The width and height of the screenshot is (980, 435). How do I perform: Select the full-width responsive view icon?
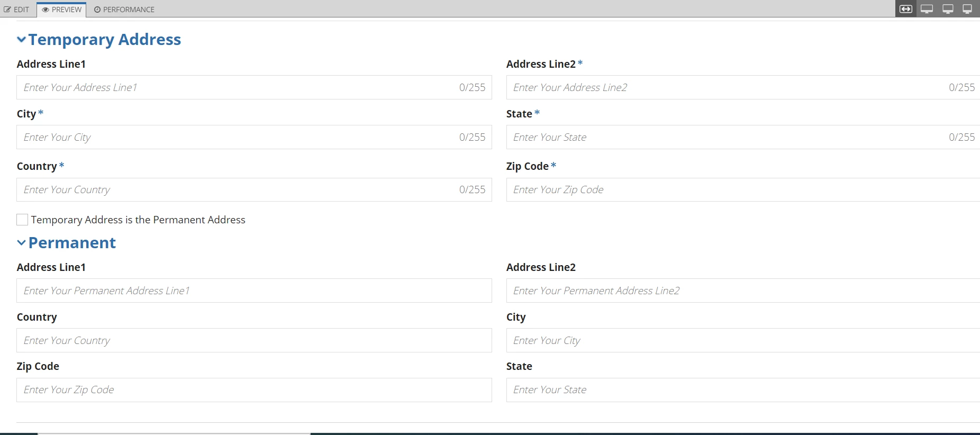click(906, 9)
